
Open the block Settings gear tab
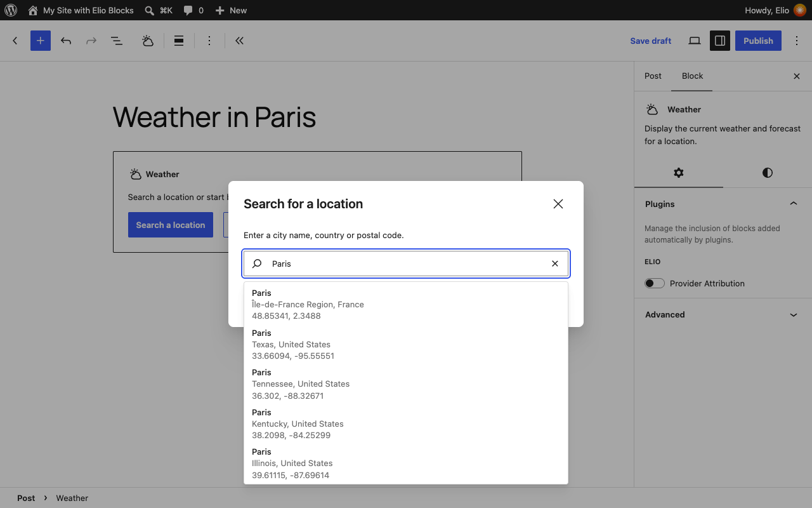pos(679,173)
